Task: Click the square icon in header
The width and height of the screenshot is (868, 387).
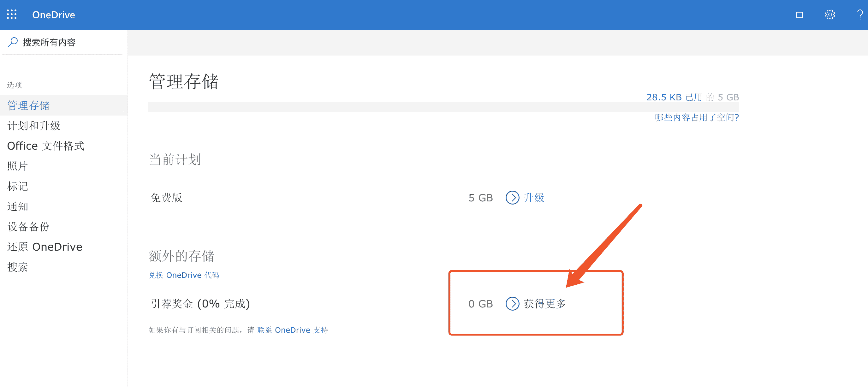Action: 800,15
